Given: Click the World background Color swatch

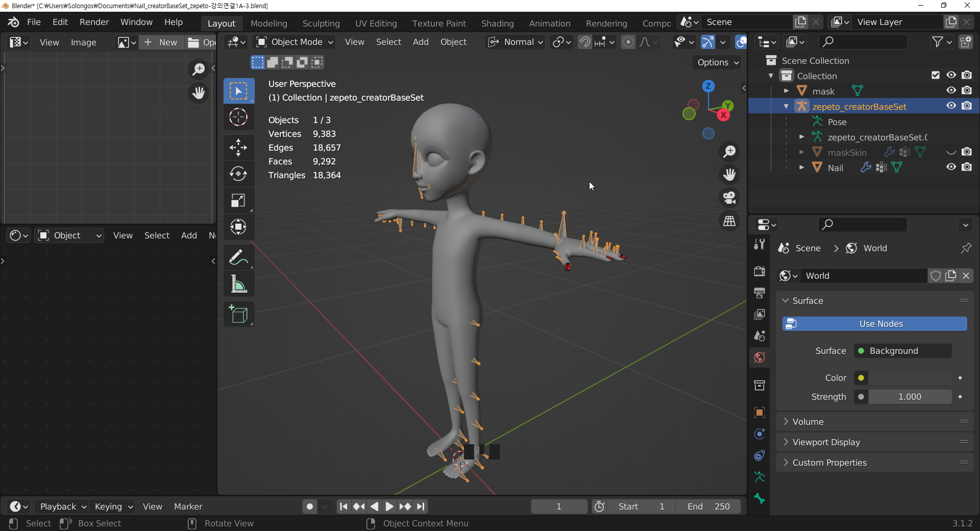Looking at the screenshot, I should (x=910, y=378).
